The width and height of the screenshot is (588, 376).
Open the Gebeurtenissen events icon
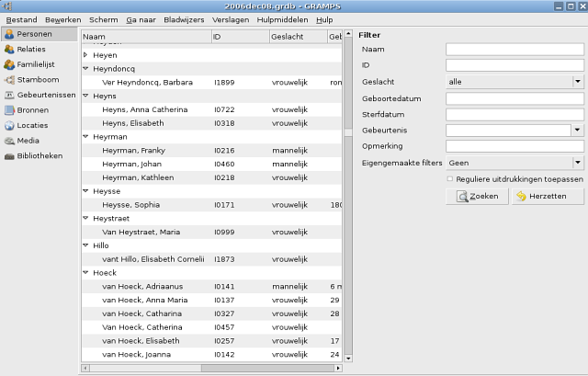(10, 96)
